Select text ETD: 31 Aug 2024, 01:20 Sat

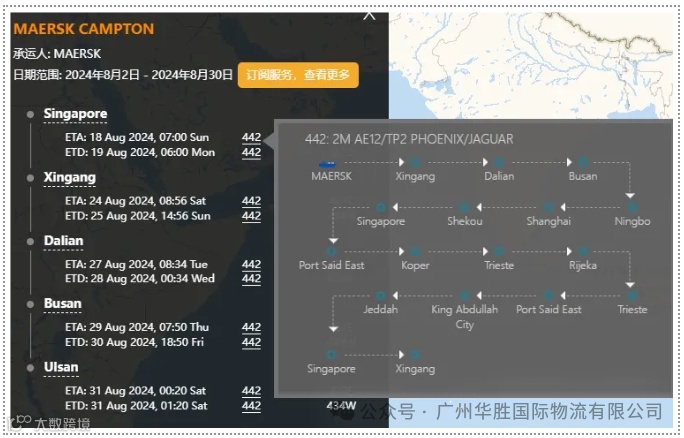[x=136, y=406]
